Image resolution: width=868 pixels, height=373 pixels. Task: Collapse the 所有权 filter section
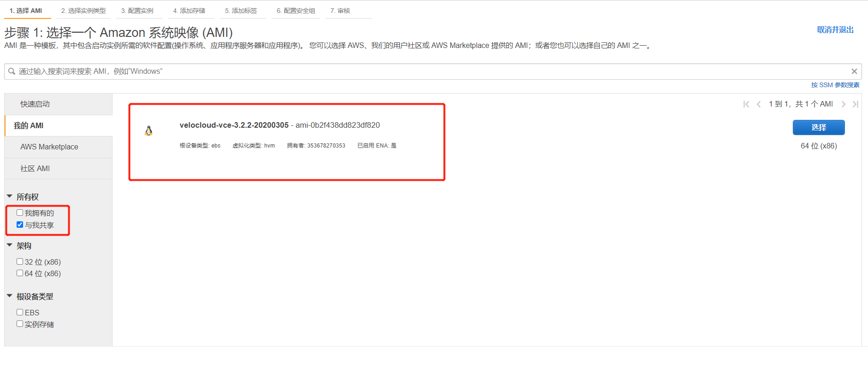pos(10,196)
